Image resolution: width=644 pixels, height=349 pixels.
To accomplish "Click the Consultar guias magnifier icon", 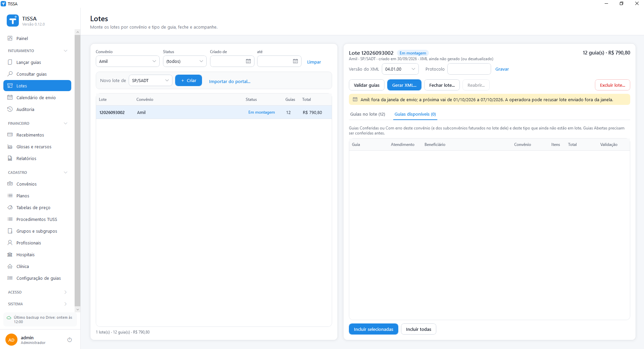I will click(10, 74).
